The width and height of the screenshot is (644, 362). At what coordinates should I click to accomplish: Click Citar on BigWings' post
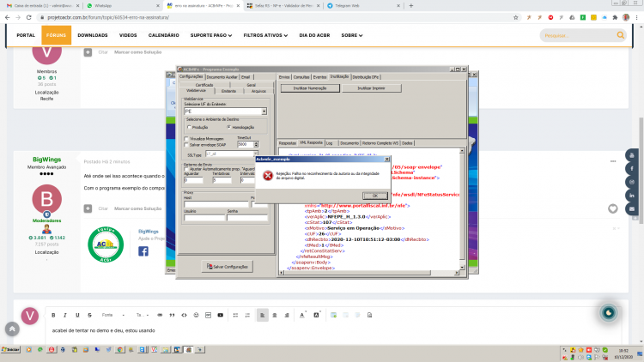tap(103, 208)
